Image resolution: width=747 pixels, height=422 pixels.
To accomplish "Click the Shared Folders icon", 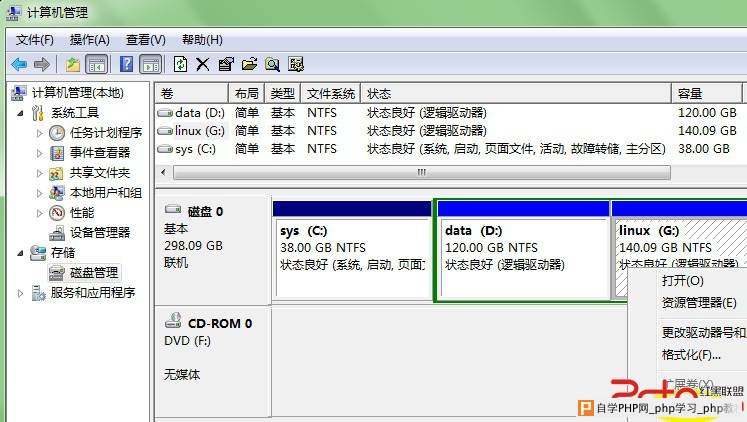I will pos(57,173).
